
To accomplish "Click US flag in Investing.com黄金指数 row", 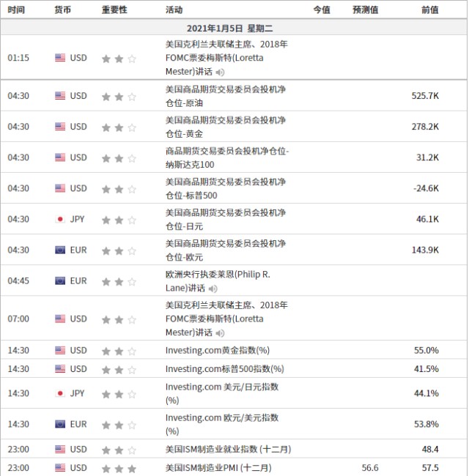I will click(x=60, y=351).
